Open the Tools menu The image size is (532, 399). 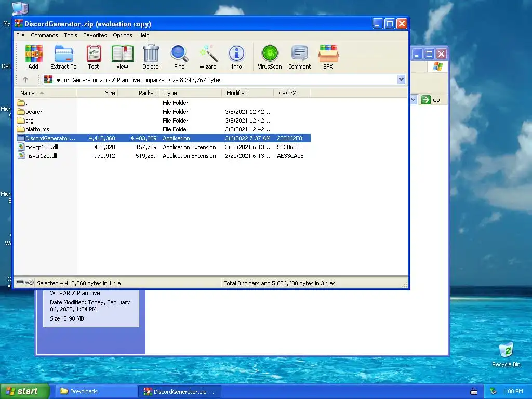click(x=71, y=35)
